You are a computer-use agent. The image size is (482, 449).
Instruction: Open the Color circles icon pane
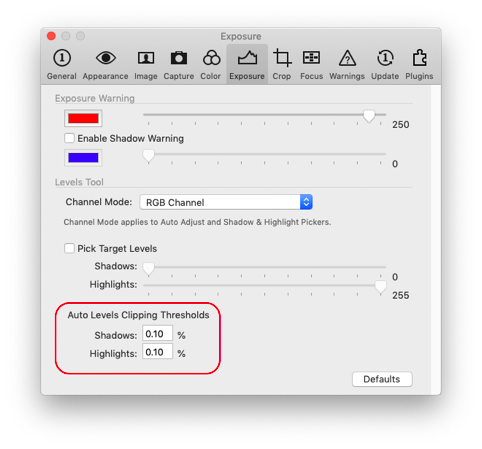click(211, 65)
